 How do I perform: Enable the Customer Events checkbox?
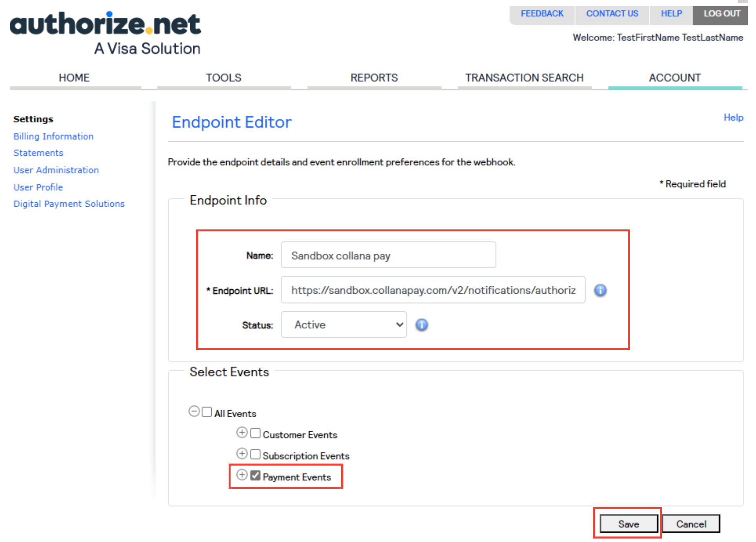(255, 433)
